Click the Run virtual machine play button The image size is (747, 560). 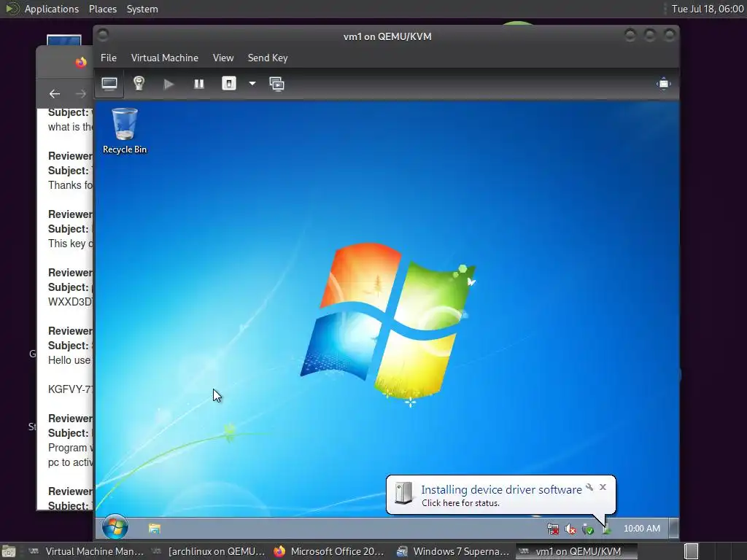169,85
